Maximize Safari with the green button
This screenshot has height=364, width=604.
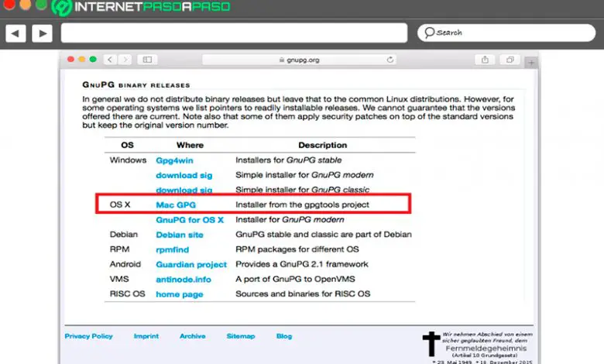[x=93, y=59]
